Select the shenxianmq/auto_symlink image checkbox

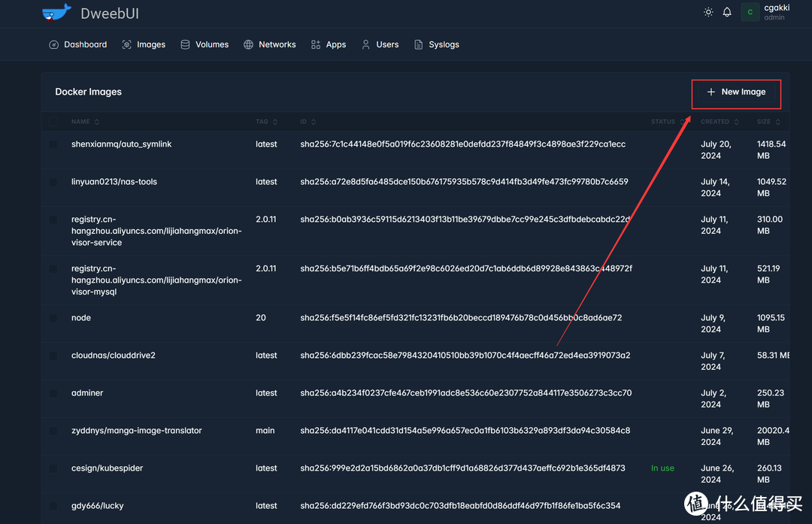53,144
